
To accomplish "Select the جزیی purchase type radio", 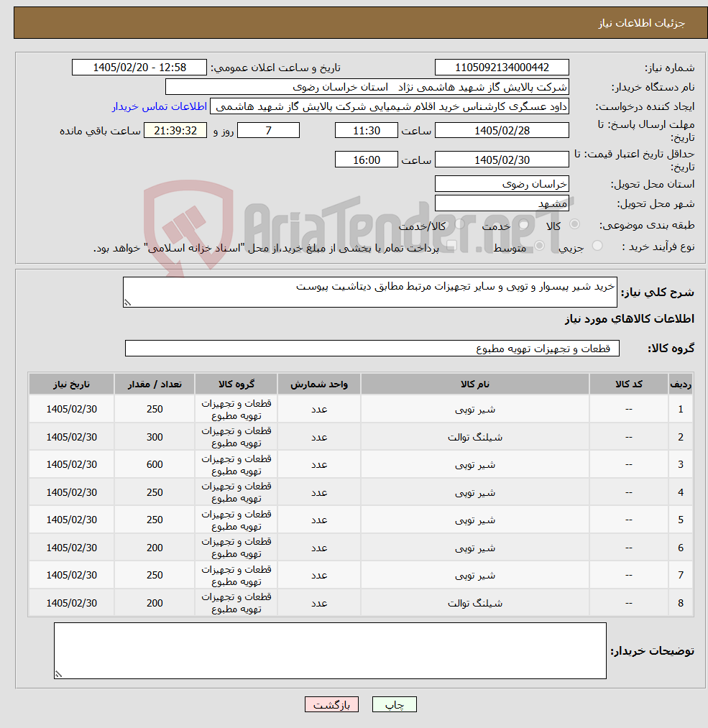I will pos(597,245).
